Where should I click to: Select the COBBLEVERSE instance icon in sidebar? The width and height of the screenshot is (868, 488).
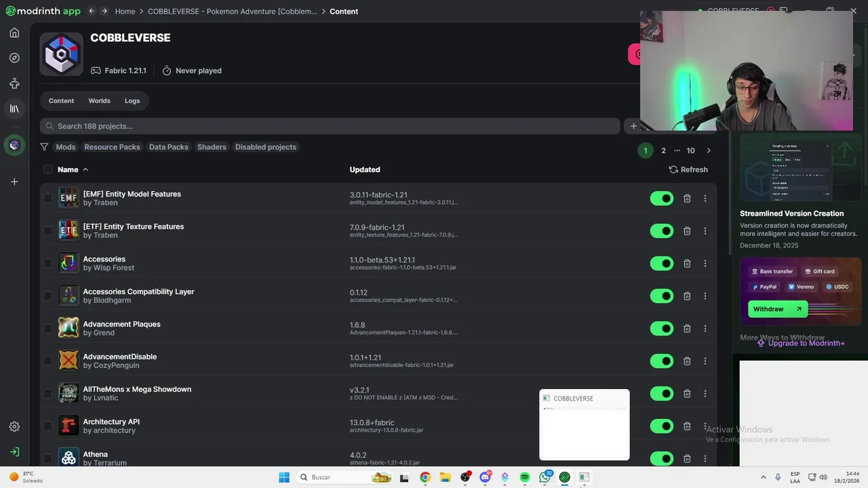[x=14, y=145]
